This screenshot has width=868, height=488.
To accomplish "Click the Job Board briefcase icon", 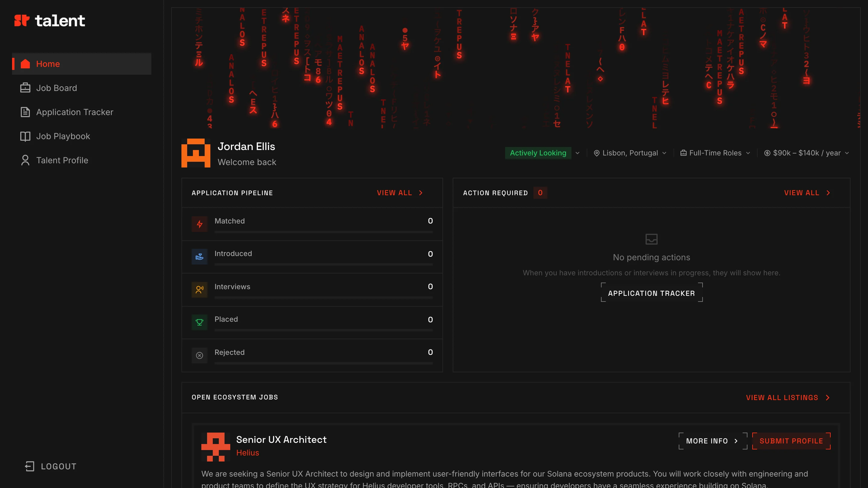I will tap(25, 88).
